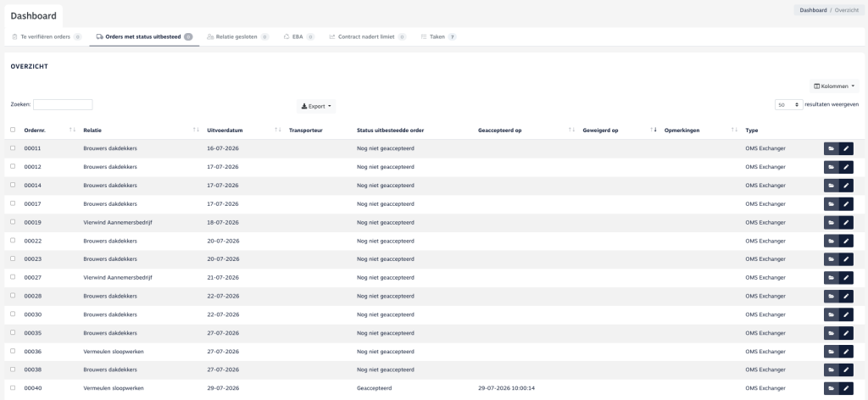The width and height of the screenshot is (868, 400).
Task: Open folder icon for order 00012
Action: (831, 167)
